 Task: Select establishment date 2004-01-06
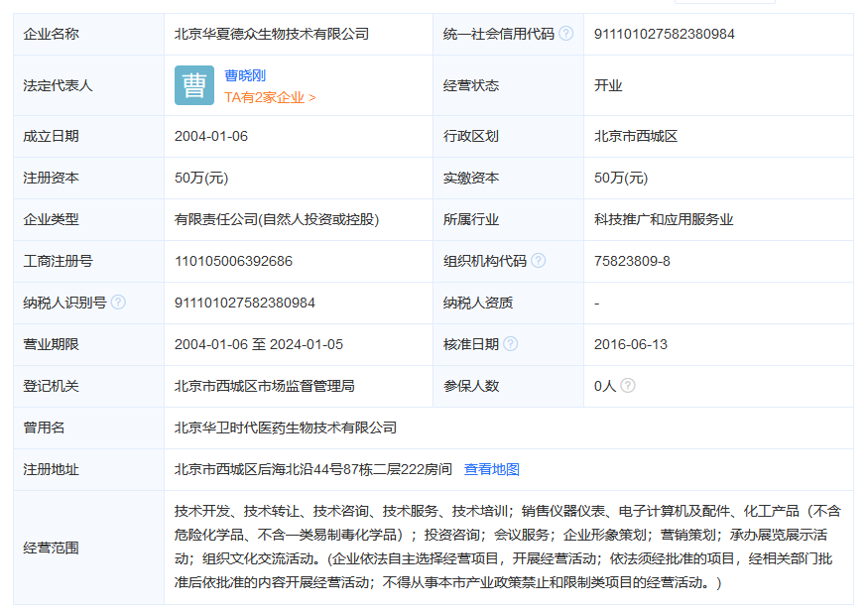(x=211, y=136)
